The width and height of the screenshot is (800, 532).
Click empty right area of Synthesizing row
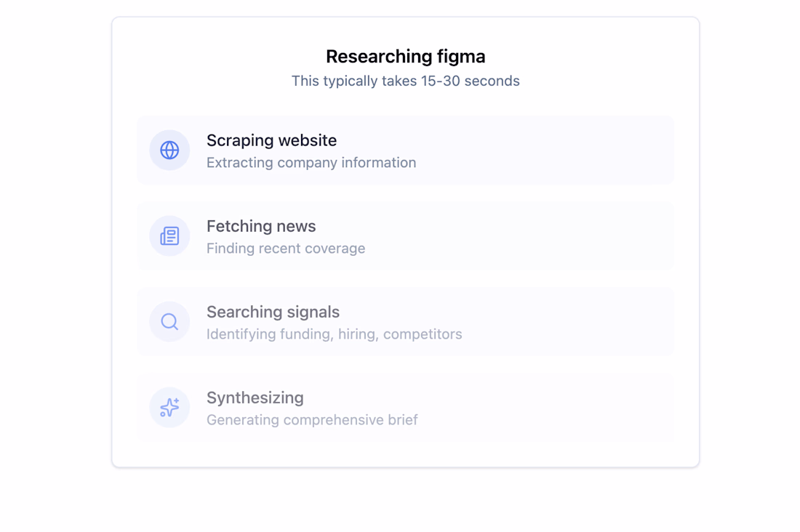pyautogui.click(x=582, y=408)
